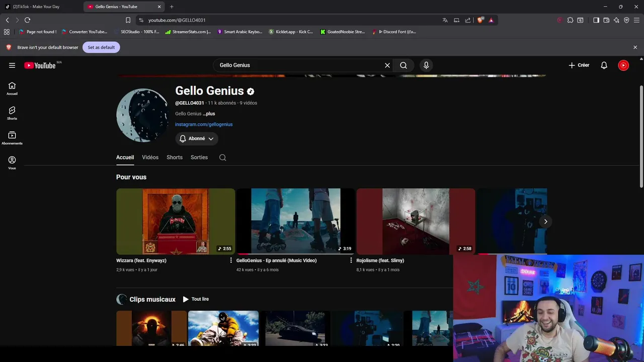Clear the search box with the X
Screen dimensions: 644x362
click(x=387, y=65)
